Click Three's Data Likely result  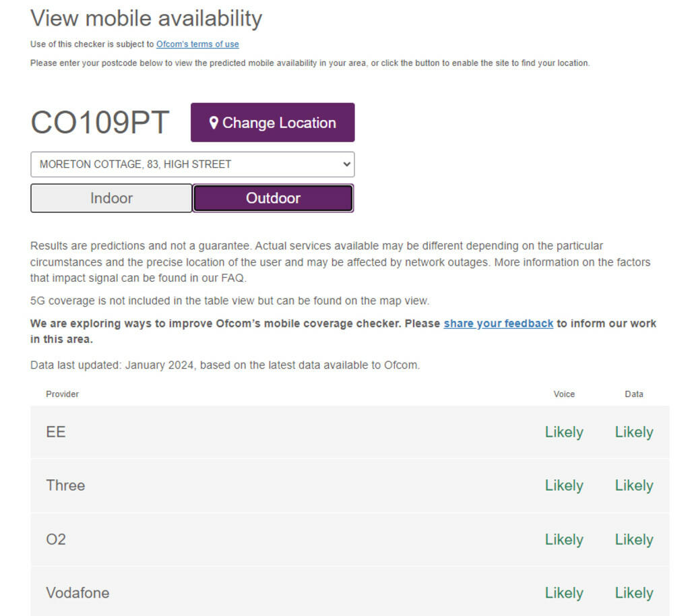pos(633,485)
